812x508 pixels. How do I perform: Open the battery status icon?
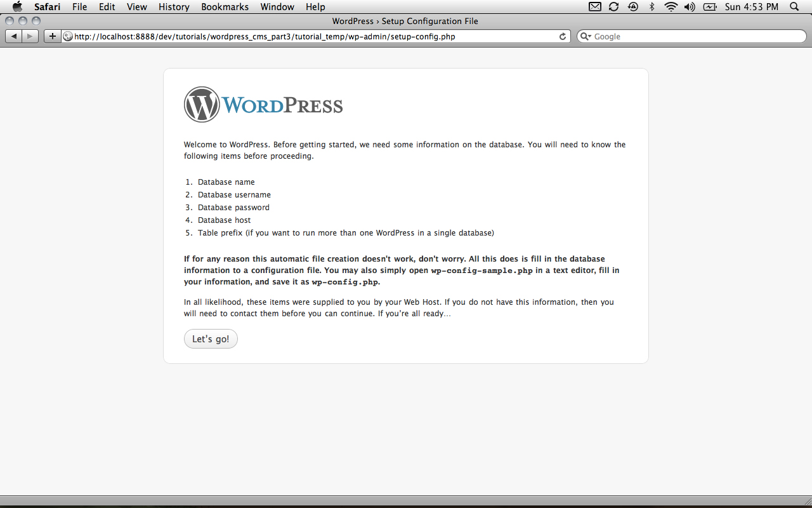[x=710, y=7]
